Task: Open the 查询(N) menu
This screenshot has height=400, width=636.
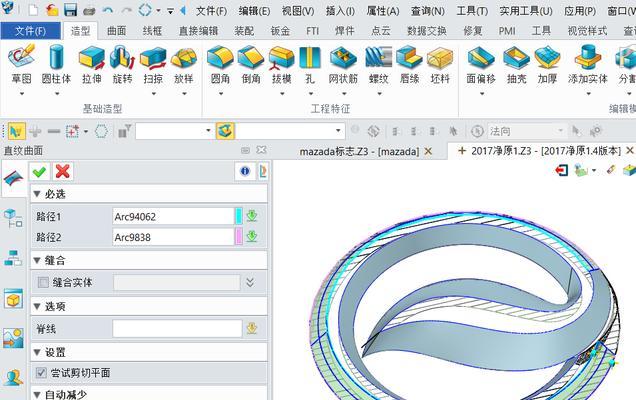Action: 428,11
